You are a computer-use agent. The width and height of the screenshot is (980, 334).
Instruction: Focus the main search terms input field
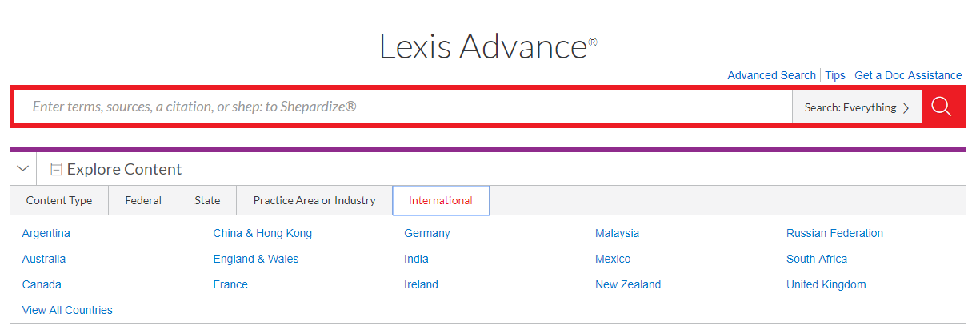click(403, 107)
